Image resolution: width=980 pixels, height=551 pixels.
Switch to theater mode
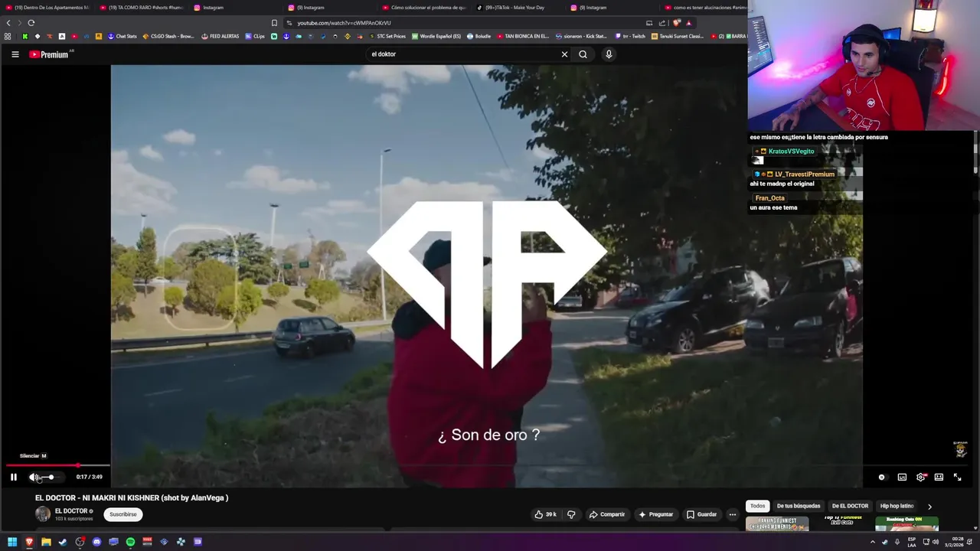[x=939, y=477]
